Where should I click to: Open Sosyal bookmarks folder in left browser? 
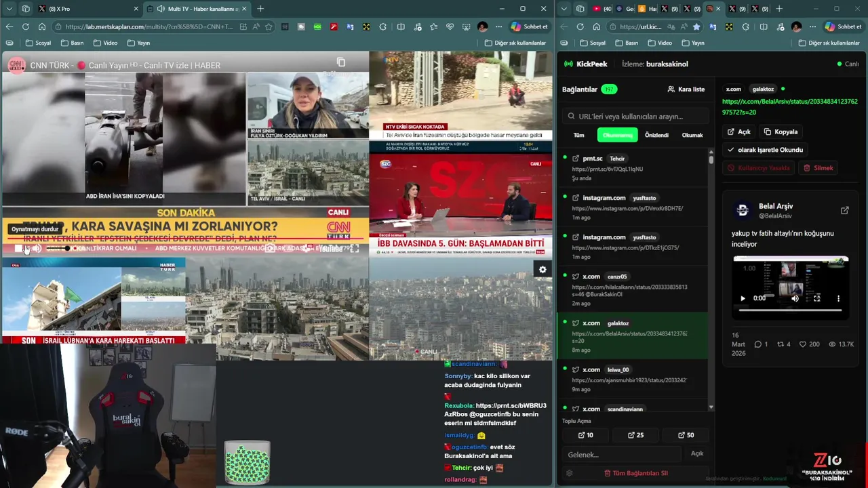coord(39,43)
